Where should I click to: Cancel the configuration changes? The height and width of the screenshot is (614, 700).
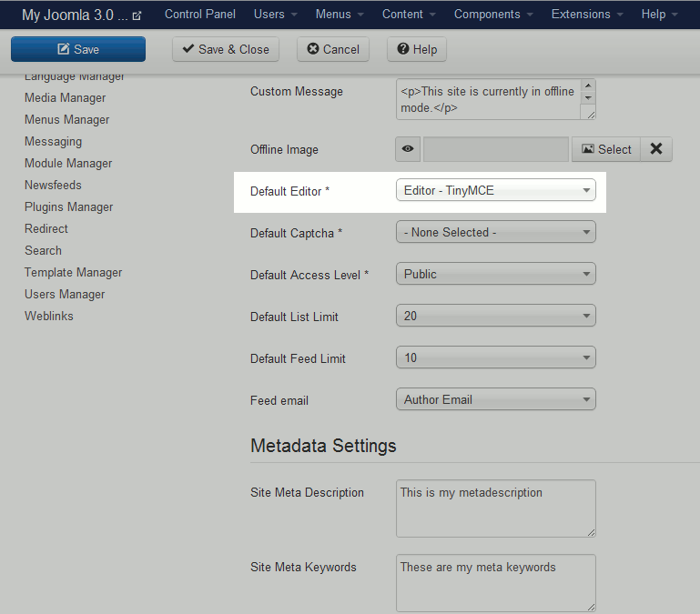point(333,49)
